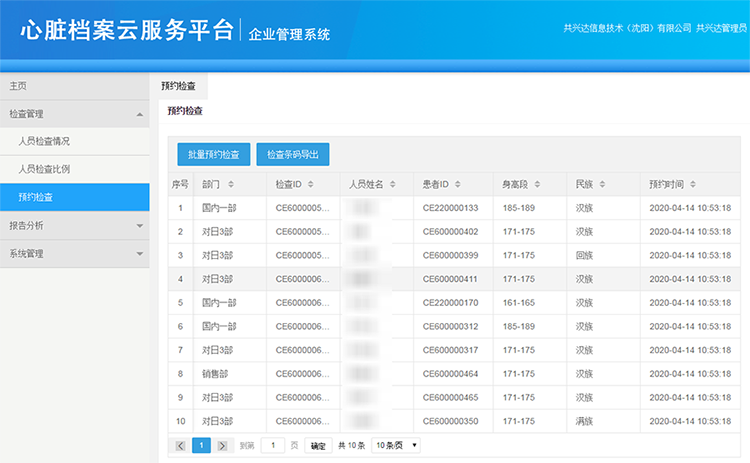Click patient ID CE600000411
The image size is (750, 463).
(450, 279)
